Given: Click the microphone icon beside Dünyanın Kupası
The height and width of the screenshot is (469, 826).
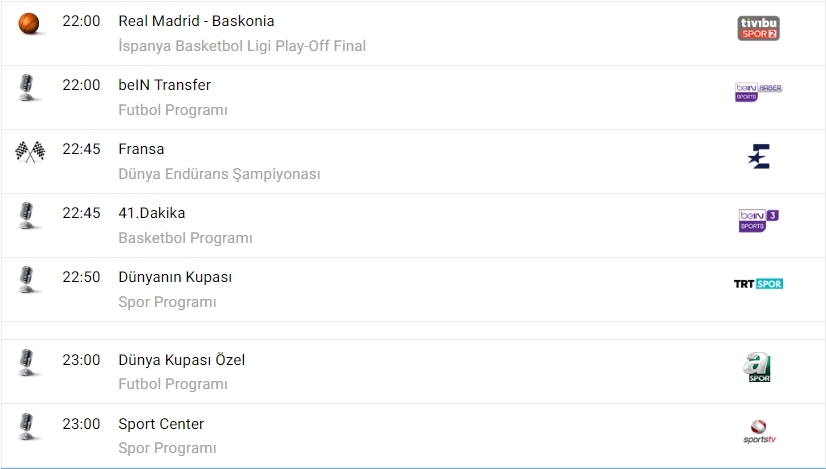Looking at the screenshot, I should (x=28, y=279).
